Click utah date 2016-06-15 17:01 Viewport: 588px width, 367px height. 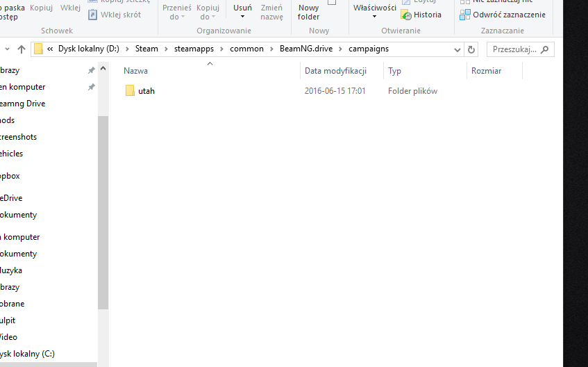pos(335,91)
